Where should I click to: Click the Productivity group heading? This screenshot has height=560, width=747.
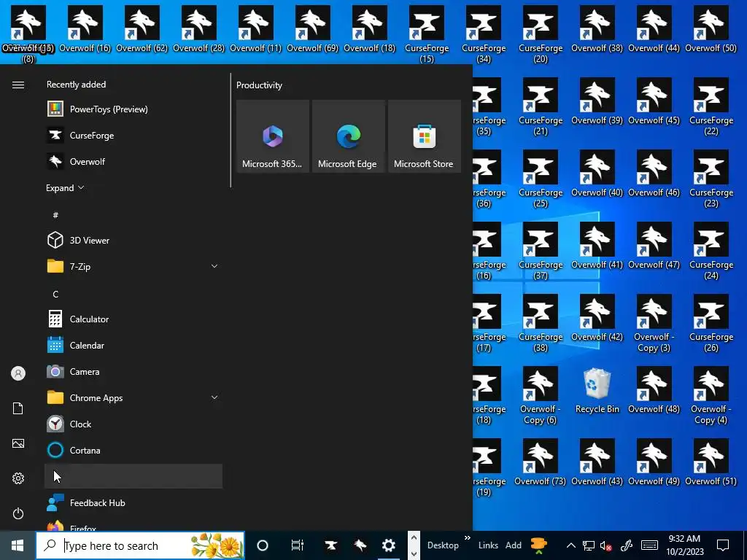click(259, 85)
